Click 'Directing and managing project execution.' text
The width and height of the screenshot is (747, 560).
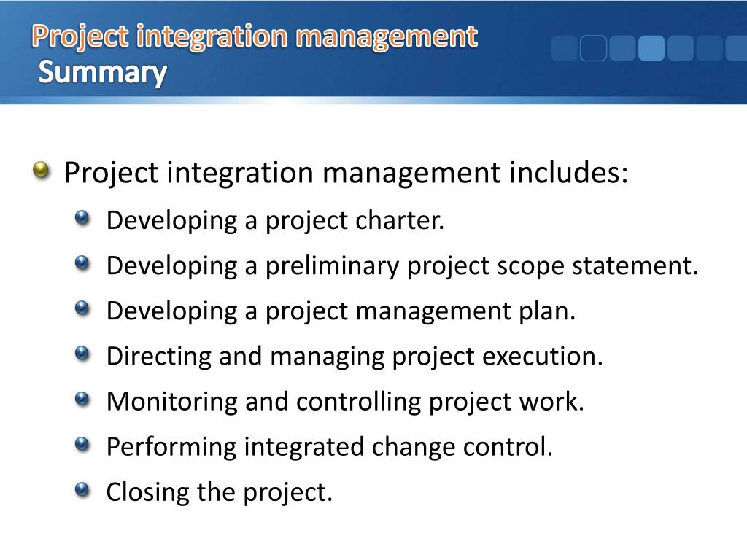[x=355, y=357]
